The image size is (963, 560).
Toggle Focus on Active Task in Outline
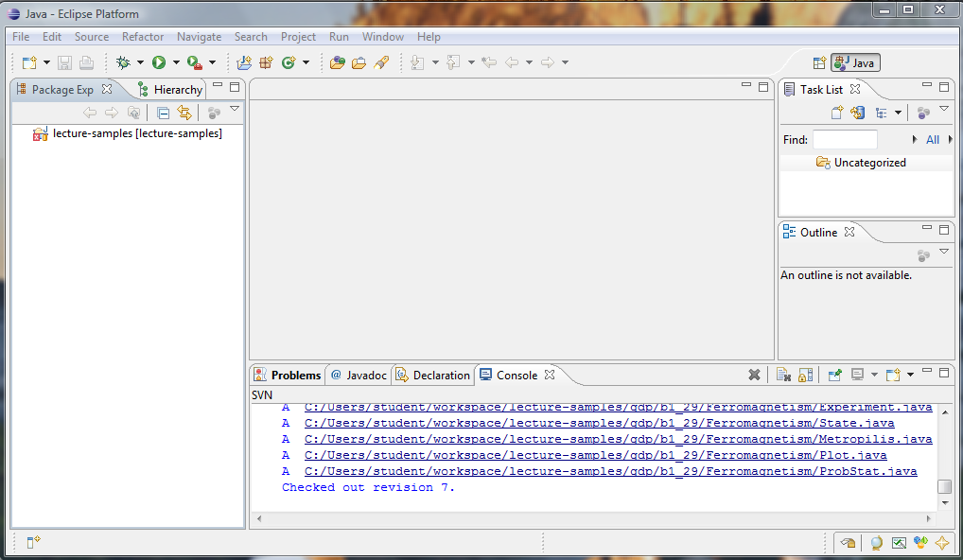923,255
